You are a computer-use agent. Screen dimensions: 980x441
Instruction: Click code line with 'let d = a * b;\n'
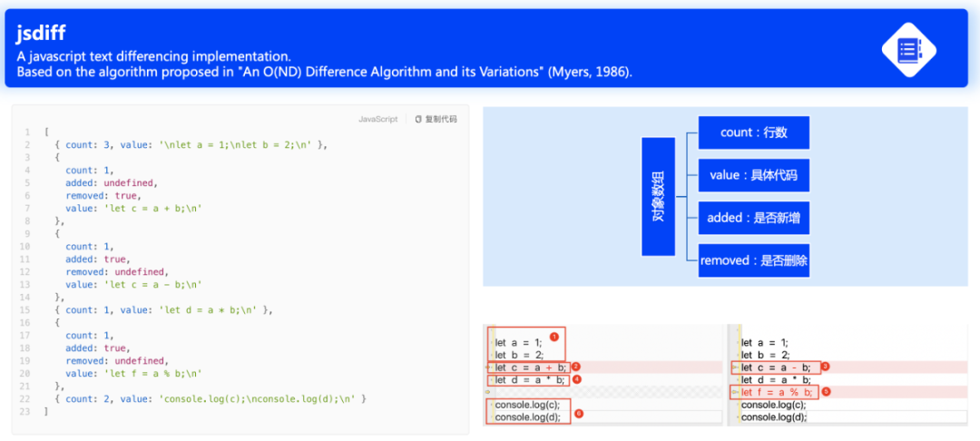point(163,309)
